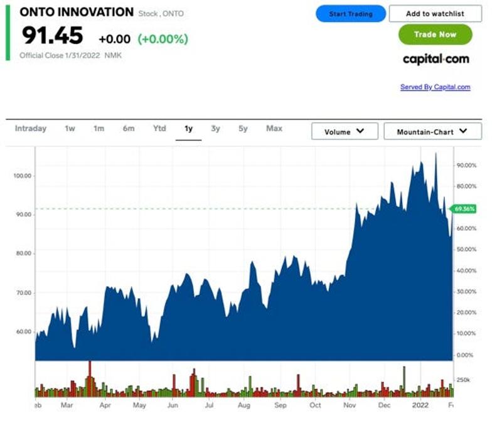Switch to the Ytd range tab

pos(159,129)
